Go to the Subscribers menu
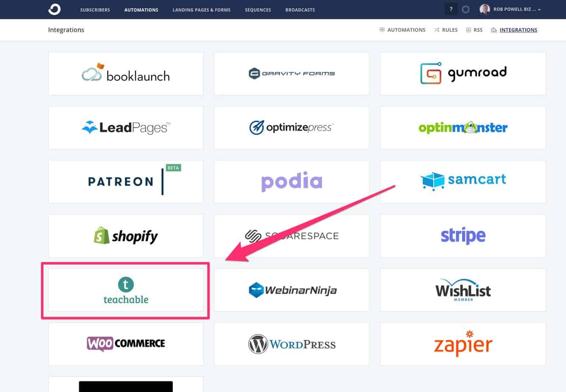The image size is (566, 392). (x=95, y=10)
